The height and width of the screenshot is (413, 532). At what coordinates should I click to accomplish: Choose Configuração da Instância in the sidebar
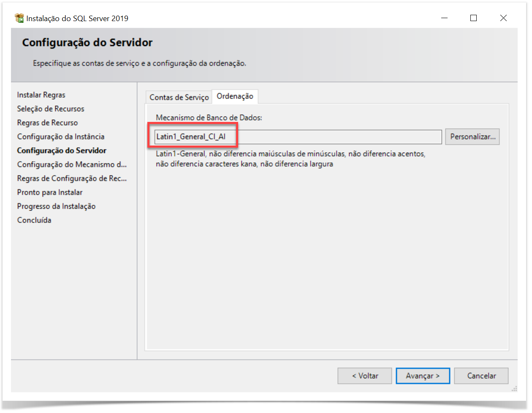pos(61,137)
